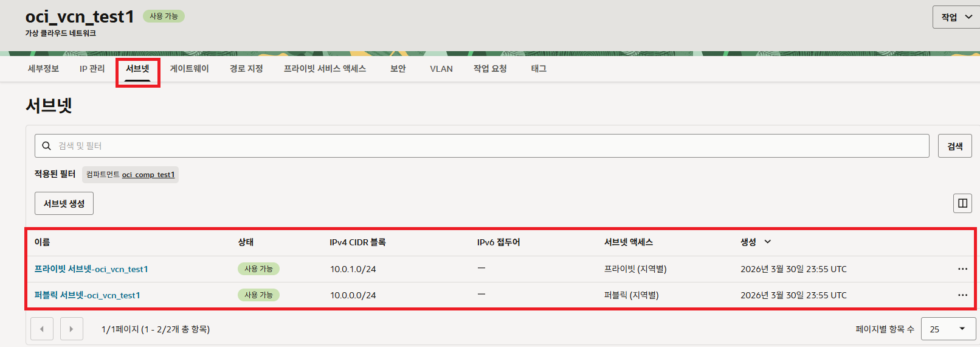Open 프라이빗 서브넷-oci_vcn_test1 link

(91, 269)
